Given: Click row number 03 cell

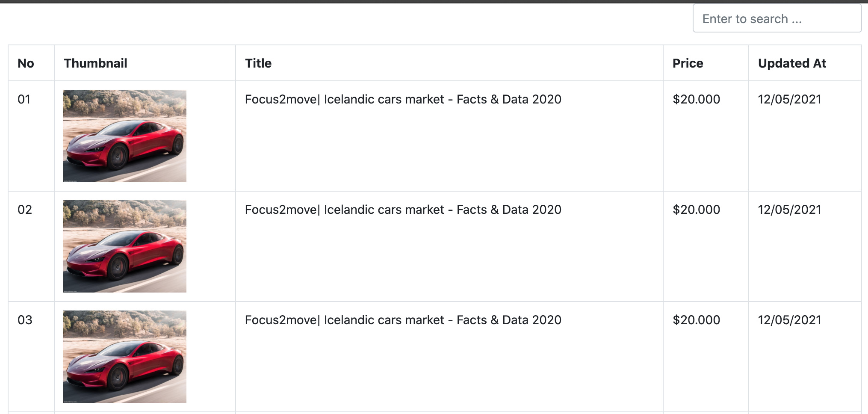Looking at the screenshot, I should click(25, 320).
